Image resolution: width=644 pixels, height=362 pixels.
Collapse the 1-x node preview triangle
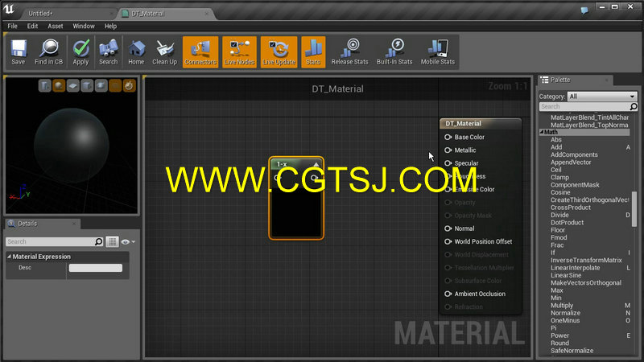[x=316, y=164]
